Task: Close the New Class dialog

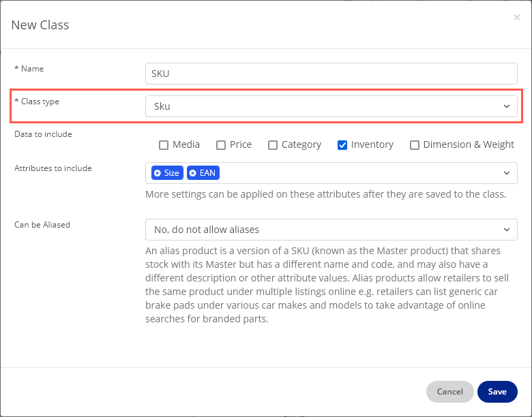Action: click(516, 18)
